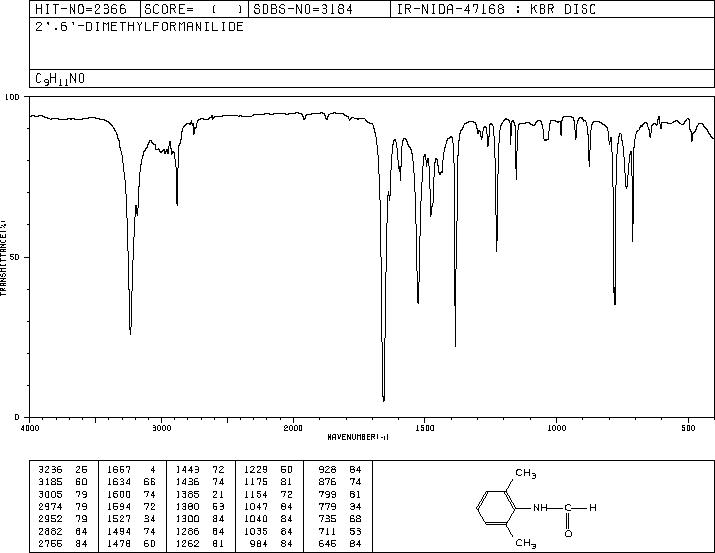
Task: Click the 1478 wavenumber in peak table
Action: [119, 544]
